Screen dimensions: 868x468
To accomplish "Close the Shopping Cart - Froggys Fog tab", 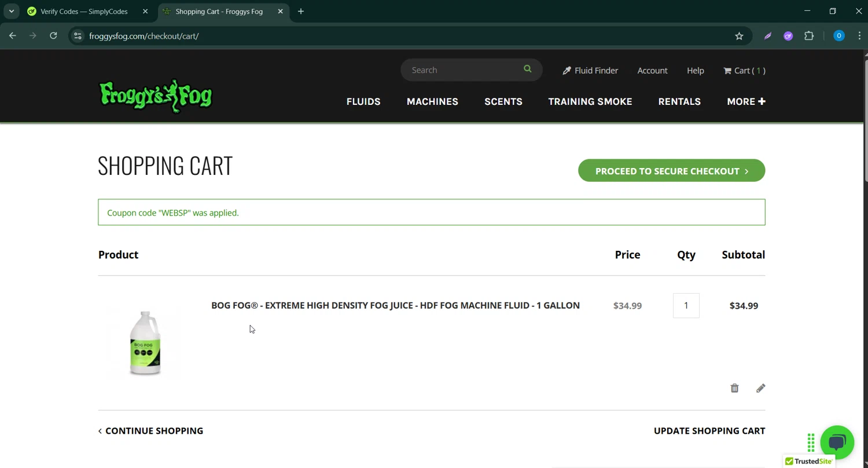I will (x=280, y=12).
